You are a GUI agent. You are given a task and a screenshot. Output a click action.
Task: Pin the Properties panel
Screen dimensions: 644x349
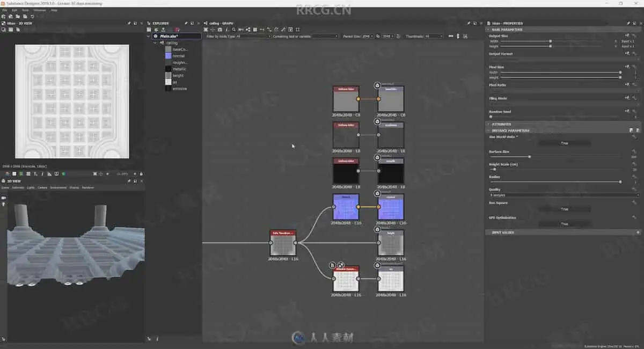pyautogui.click(x=628, y=23)
